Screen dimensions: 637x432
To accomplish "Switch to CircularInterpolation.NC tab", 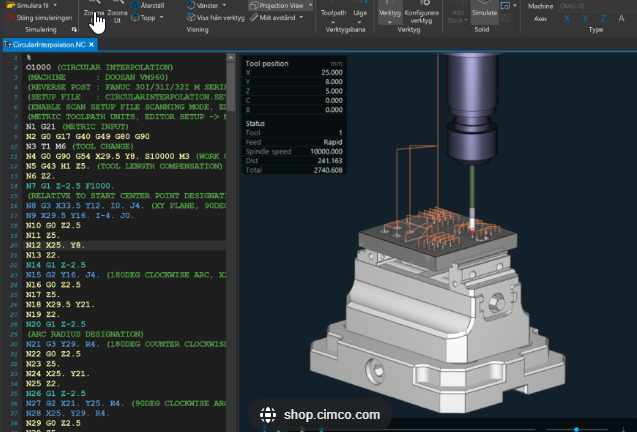I will pos(49,45).
